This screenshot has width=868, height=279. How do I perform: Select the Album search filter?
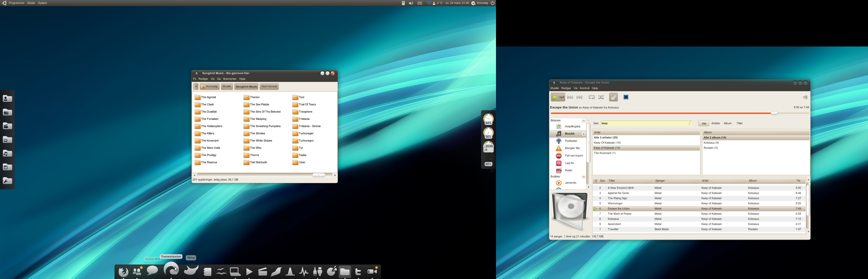728,124
